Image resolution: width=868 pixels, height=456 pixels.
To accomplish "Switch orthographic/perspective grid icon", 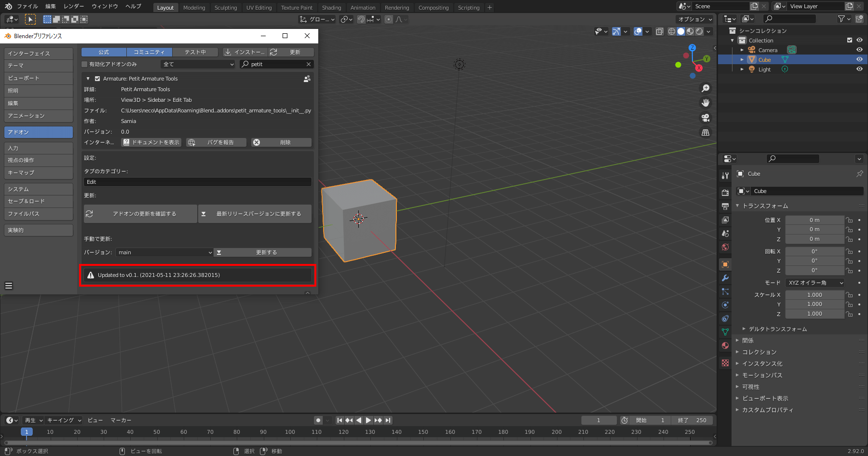I will (705, 132).
